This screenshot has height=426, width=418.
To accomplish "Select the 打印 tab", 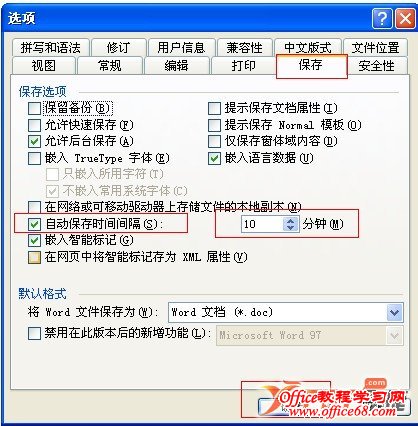I will coord(243,66).
